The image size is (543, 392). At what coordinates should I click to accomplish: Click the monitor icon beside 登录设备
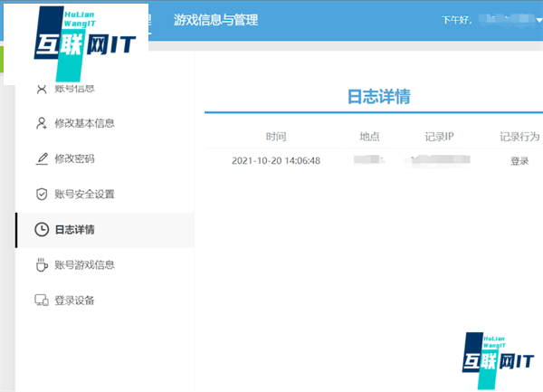(x=41, y=301)
